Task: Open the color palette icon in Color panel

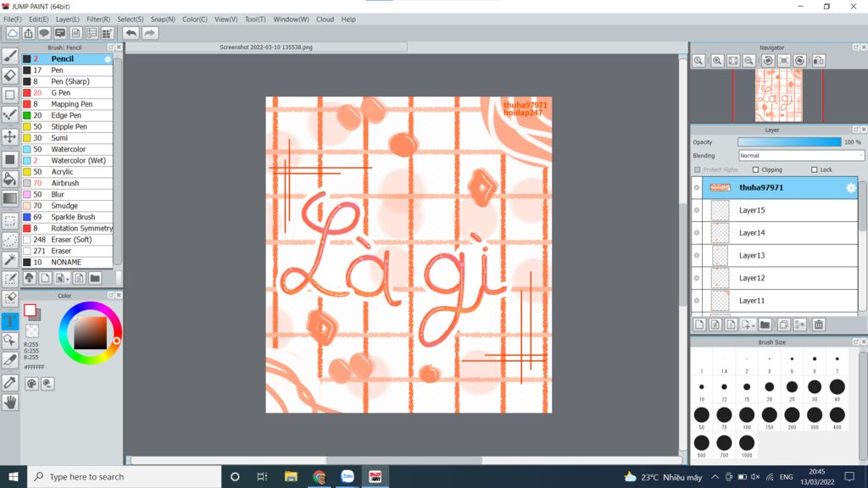Action: 31,384
